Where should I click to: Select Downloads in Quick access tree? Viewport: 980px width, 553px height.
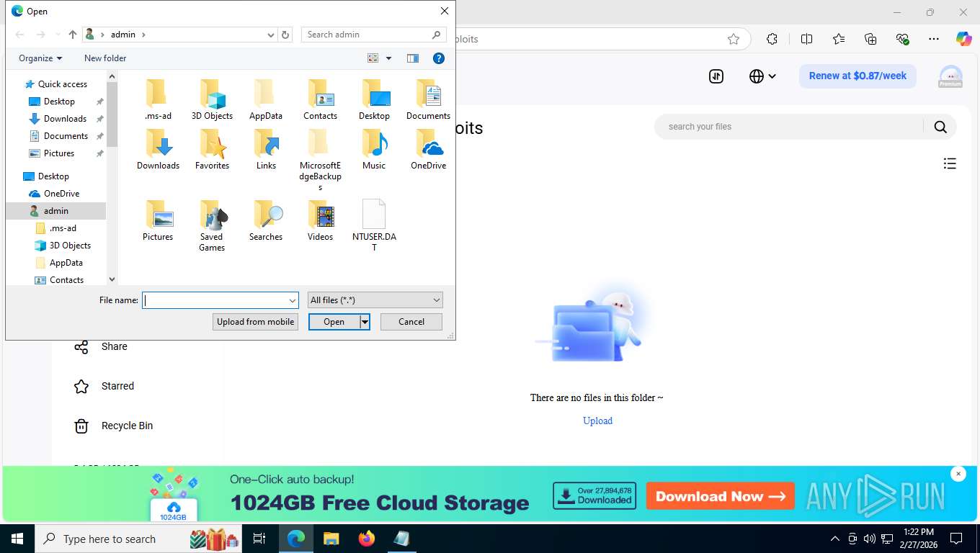(x=65, y=119)
